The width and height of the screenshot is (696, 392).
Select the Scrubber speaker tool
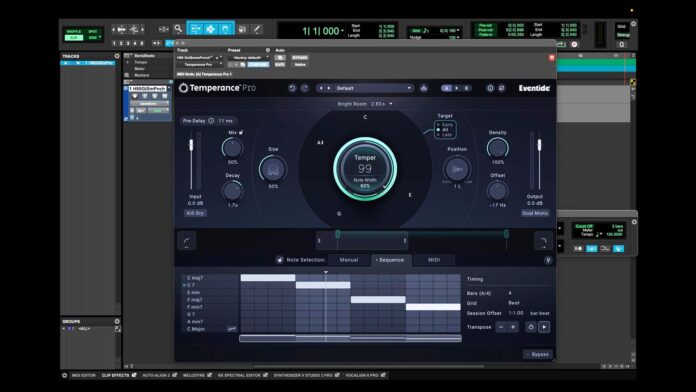242,29
